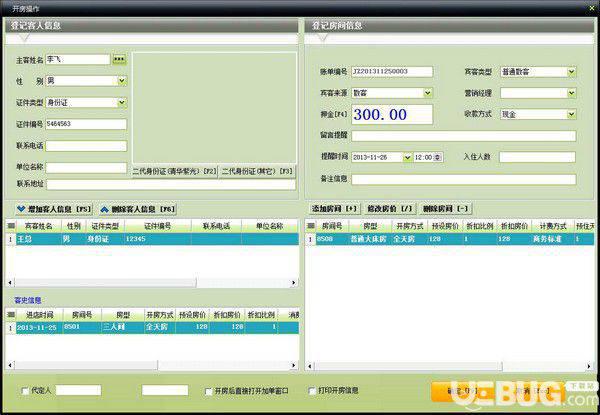
Task: Click guest list scroll-left arrow
Action: click(x=10, y=283)
